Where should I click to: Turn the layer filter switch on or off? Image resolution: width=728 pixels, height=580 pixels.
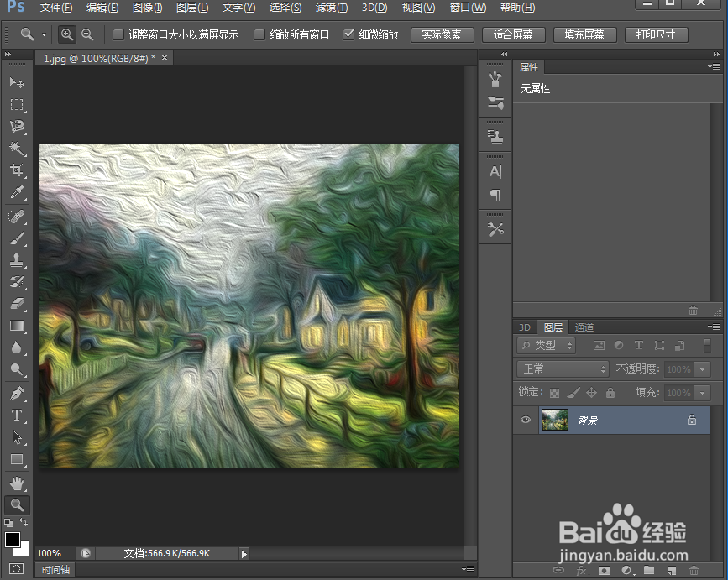click(x=707, y=345)
